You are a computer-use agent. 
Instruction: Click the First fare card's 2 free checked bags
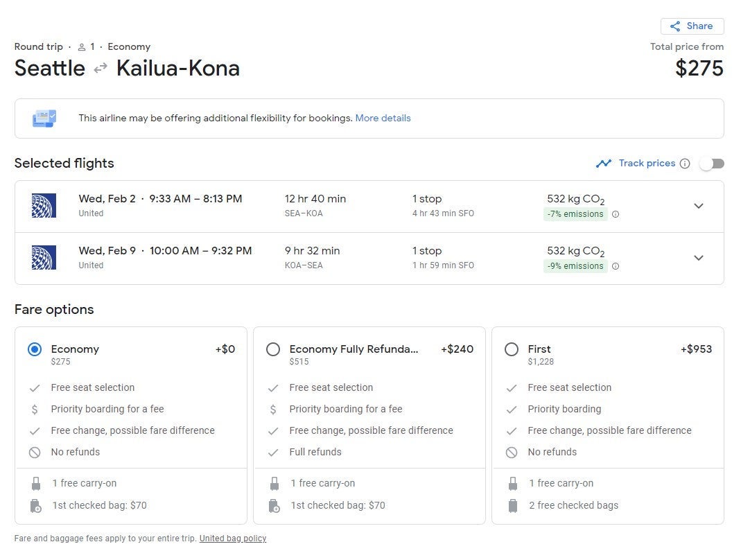click(573, 505)
